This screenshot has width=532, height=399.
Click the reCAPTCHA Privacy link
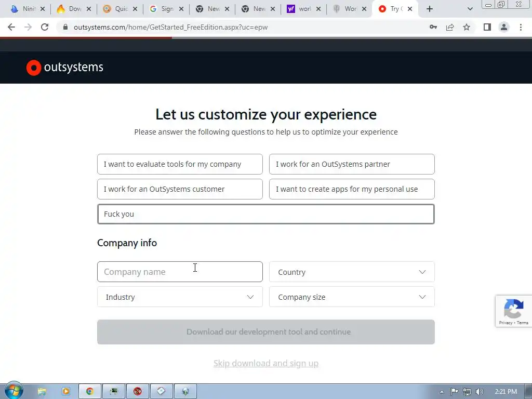[x=506, y=323]
